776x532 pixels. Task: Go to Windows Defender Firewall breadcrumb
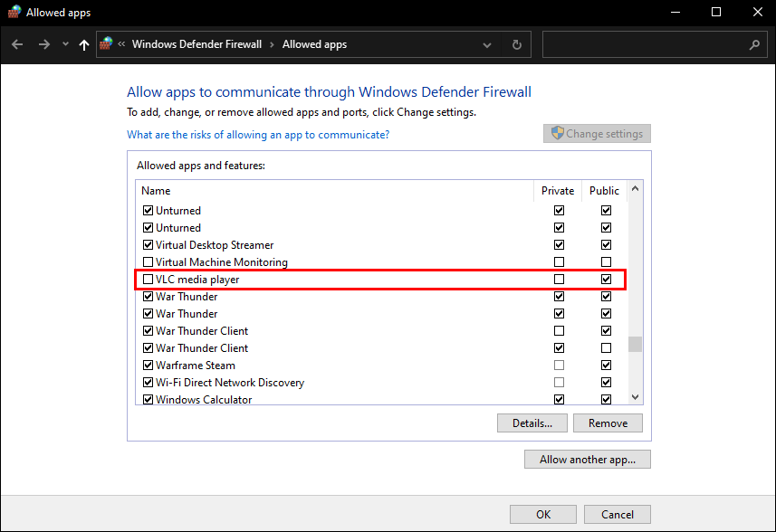point(196,44)
